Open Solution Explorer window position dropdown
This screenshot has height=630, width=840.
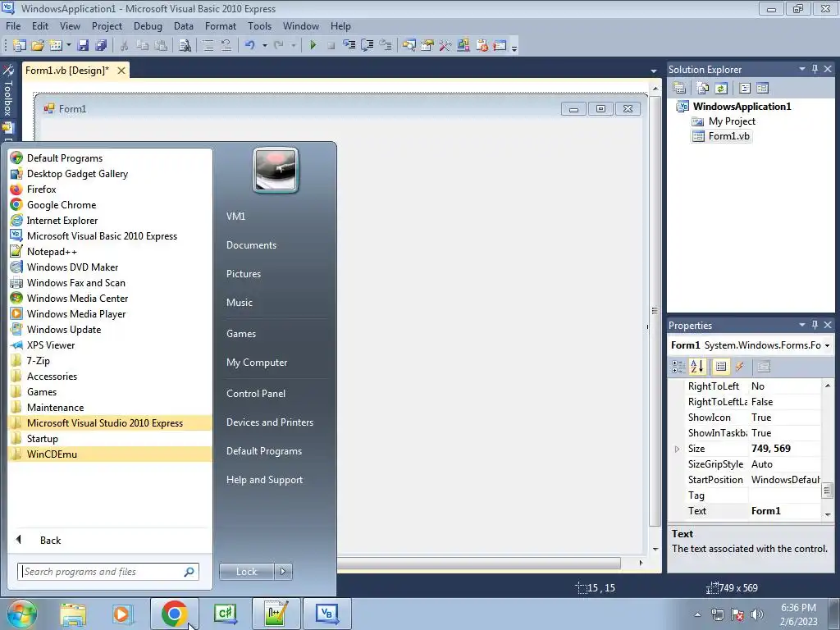coord(802,69)
